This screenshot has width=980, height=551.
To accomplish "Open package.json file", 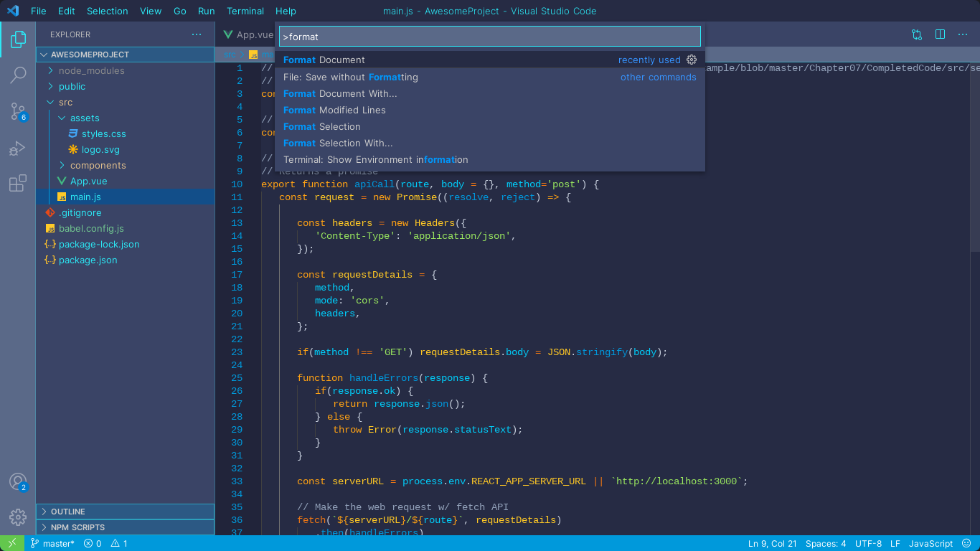I will tap(126, 260).
